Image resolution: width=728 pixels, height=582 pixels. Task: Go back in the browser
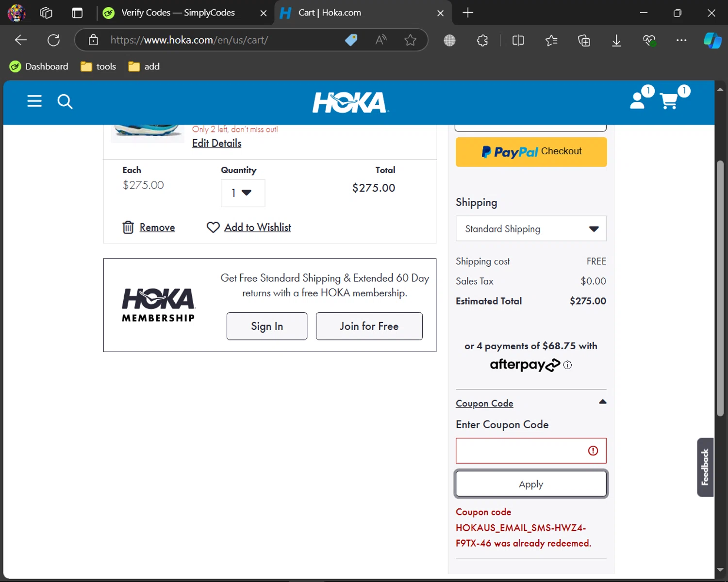(21, 40)
